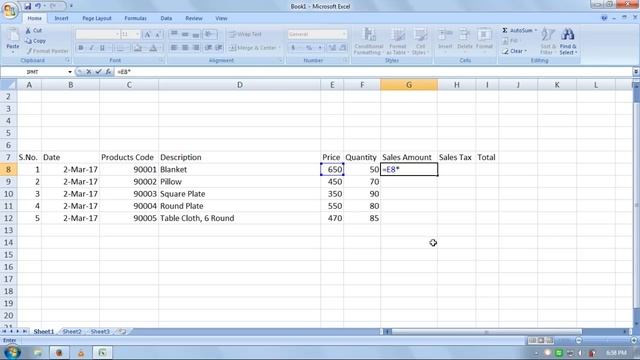Apply fill color from paint bucket
Viewport: 640px width, 360px height.
(138, 48)
